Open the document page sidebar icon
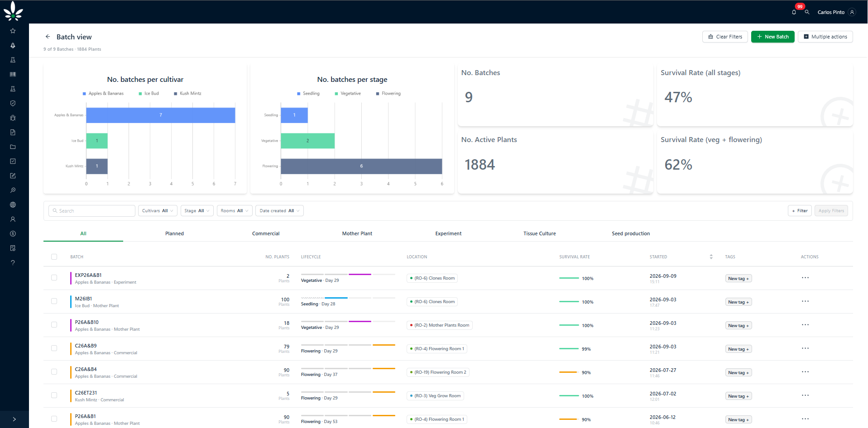The height and width of the screenshot is (428, 868). [13, 132]
